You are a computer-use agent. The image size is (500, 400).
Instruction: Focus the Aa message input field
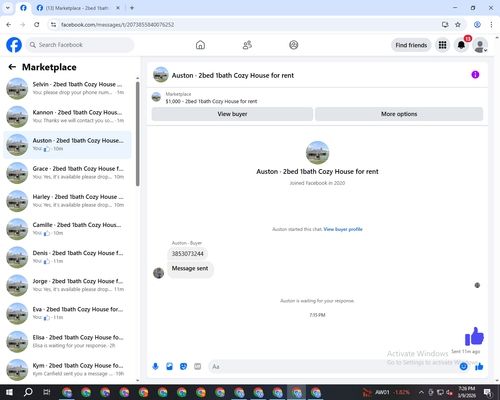333,367
